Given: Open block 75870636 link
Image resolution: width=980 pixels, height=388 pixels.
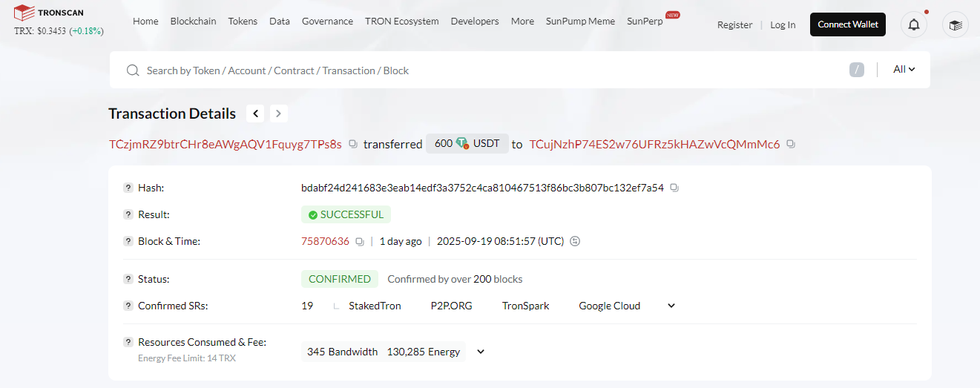Looking at the screenshot, I should tap(325, 241).
